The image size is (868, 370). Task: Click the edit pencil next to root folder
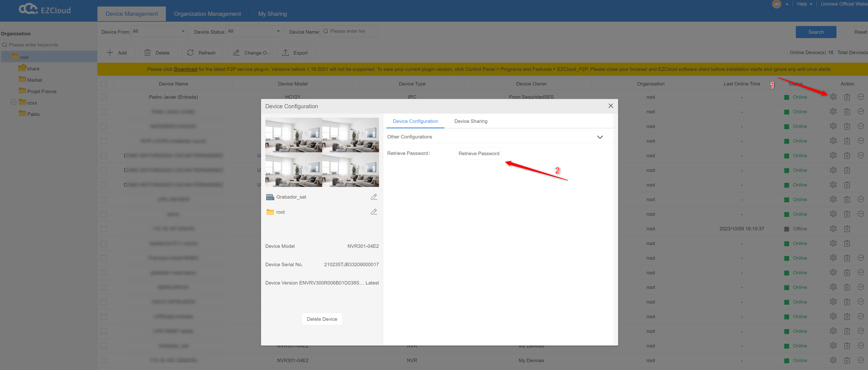[374, 211]
